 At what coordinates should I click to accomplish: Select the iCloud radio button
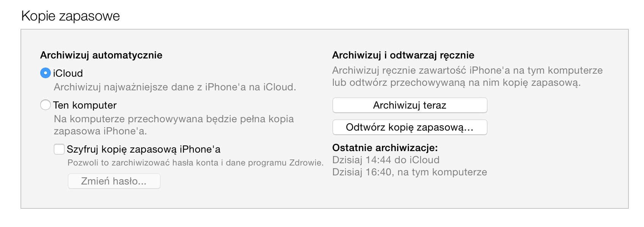46,73
